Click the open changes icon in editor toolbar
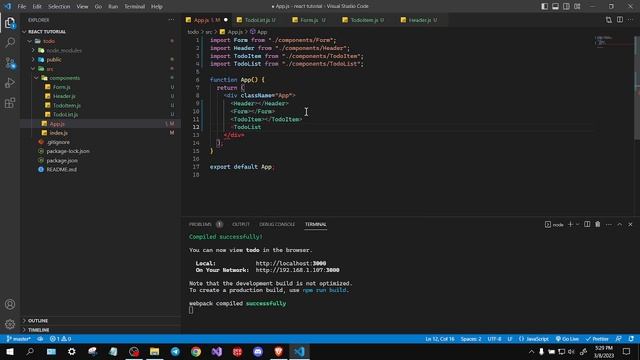640x360 pixels. point(609,20)
